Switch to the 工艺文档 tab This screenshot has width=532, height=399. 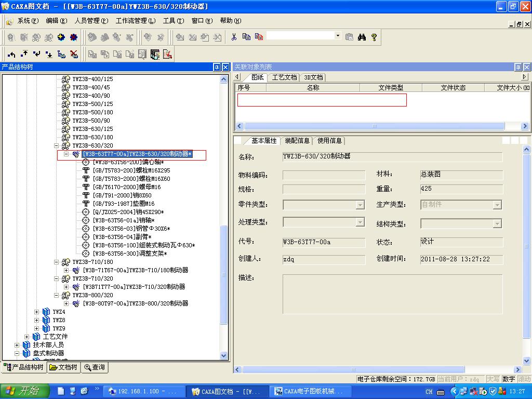284,77
